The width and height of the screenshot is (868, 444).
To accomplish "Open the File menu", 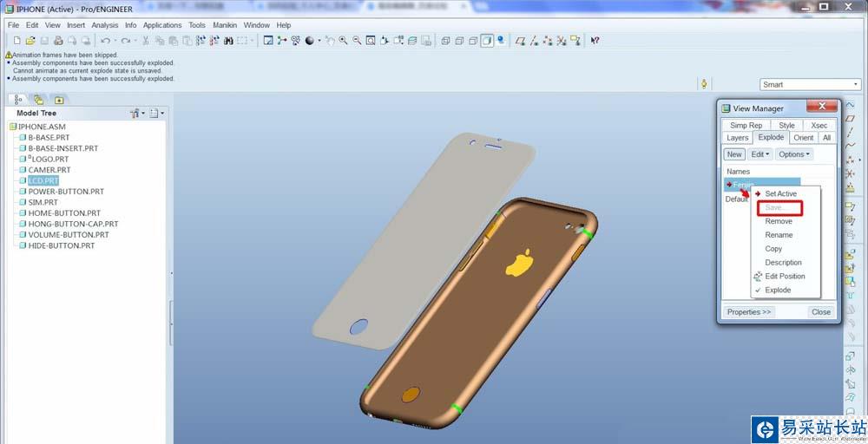I will click(13, 25).
